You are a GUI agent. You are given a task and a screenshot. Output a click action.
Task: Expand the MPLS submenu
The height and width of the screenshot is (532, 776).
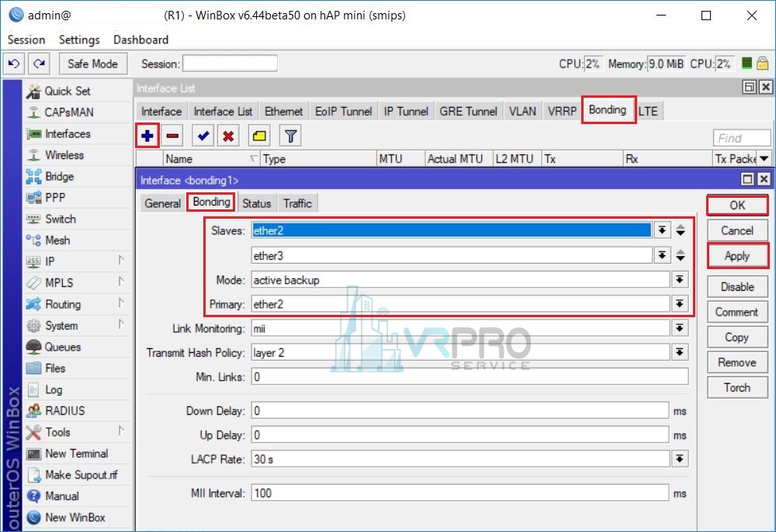(121, 282)
